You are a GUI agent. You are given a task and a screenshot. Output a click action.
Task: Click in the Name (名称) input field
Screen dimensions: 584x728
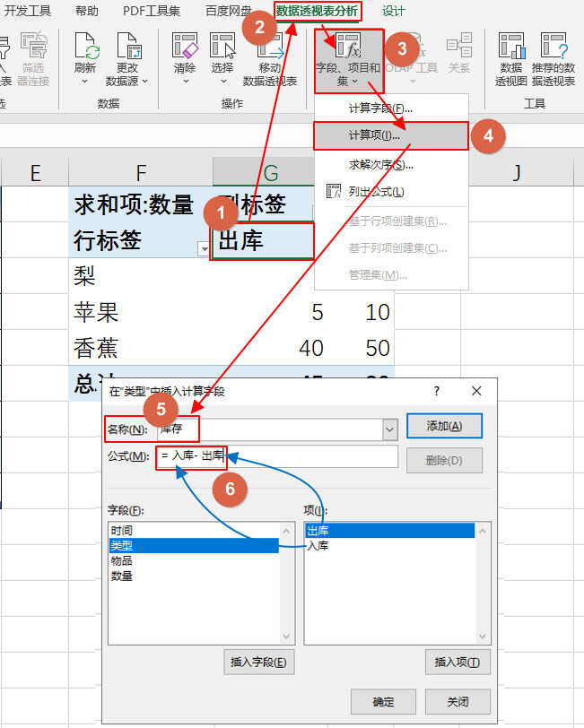pyautogui.click(x=269, y=429)
